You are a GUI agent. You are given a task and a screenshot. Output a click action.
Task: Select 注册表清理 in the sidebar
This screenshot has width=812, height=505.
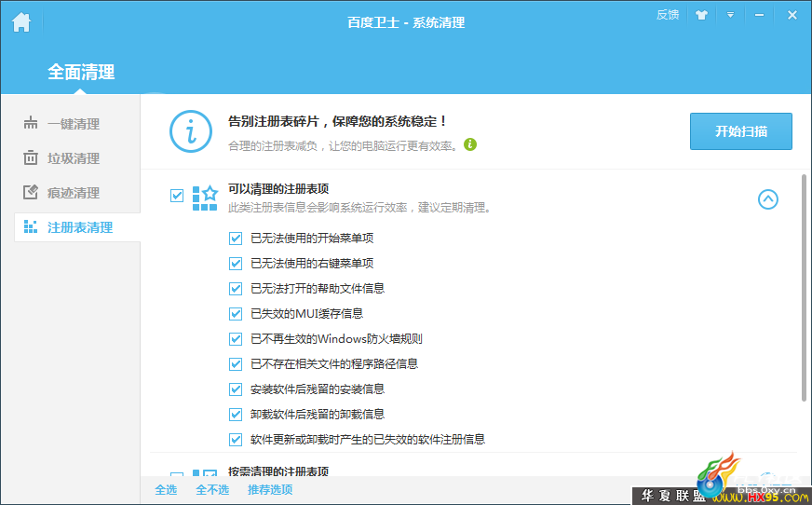coord(77,227)
